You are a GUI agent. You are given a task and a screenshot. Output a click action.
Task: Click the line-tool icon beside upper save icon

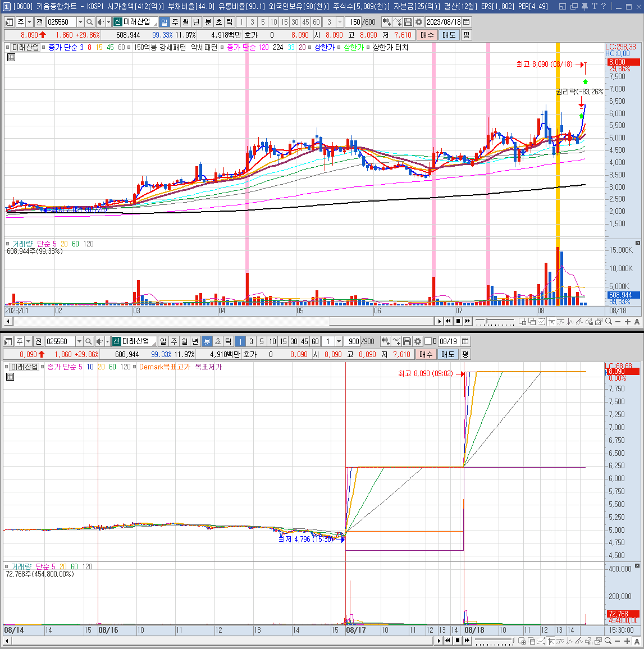click(x=398, y=22)
